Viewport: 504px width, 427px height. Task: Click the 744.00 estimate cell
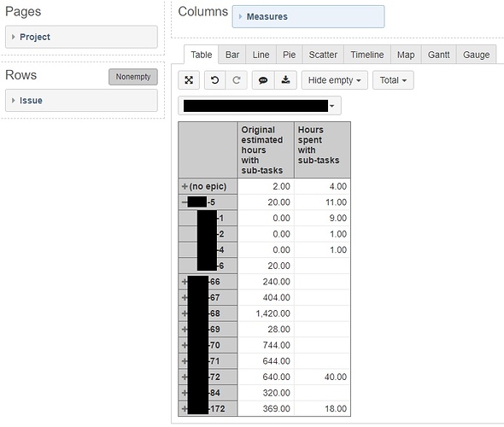tap(267, 345)
